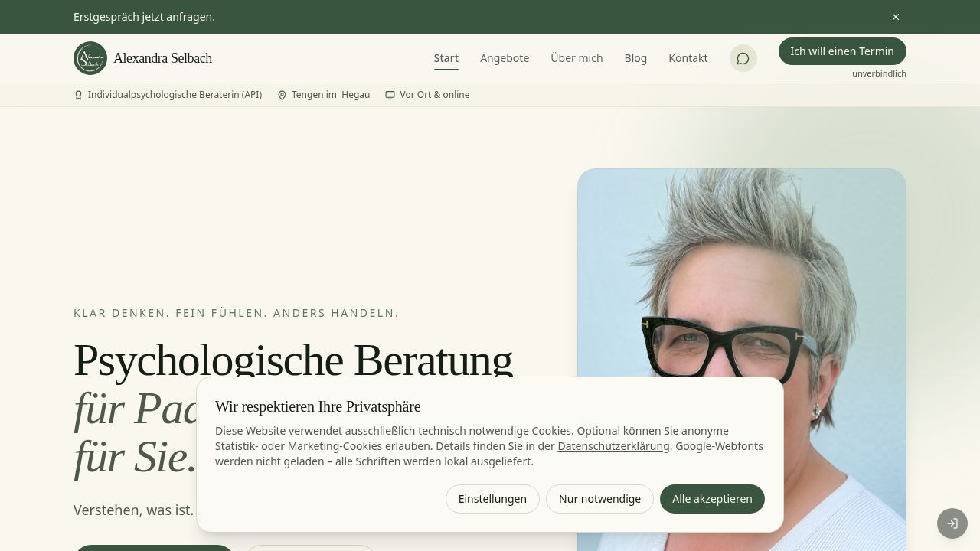
Task: Click the text Erstgespräch jetzt anfragen.
Action: (x=144, y=17)
